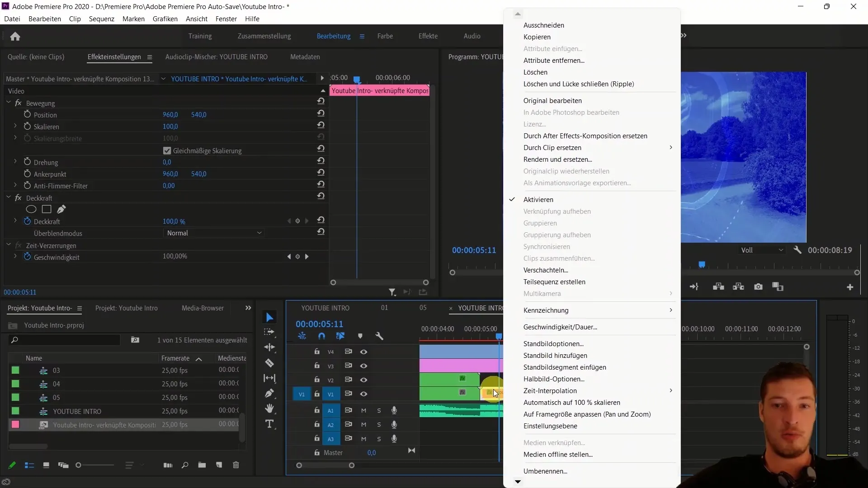Open timeline display settings wrench
Viewport: 868px width, 488px height.
tap(379, 336)
